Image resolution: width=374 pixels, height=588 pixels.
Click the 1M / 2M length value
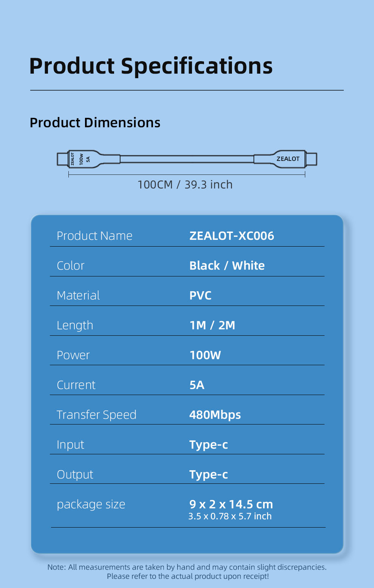[x=212, y=325]
